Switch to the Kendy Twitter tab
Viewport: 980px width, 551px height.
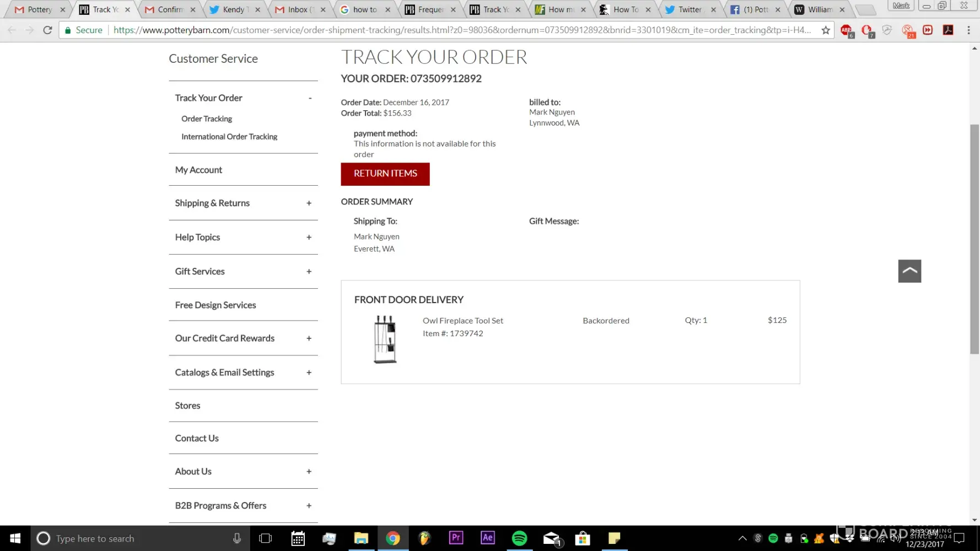click(234, 9)
